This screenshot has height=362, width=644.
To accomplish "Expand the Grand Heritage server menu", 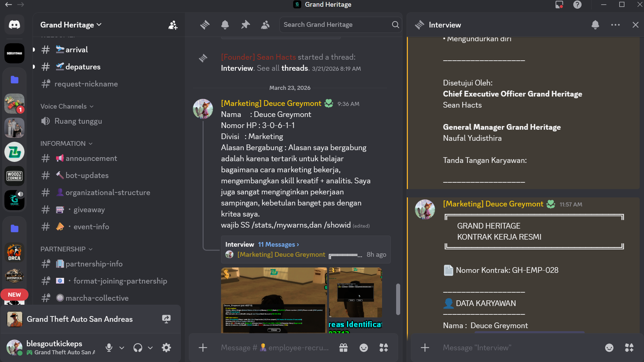I will coord(71,25).
